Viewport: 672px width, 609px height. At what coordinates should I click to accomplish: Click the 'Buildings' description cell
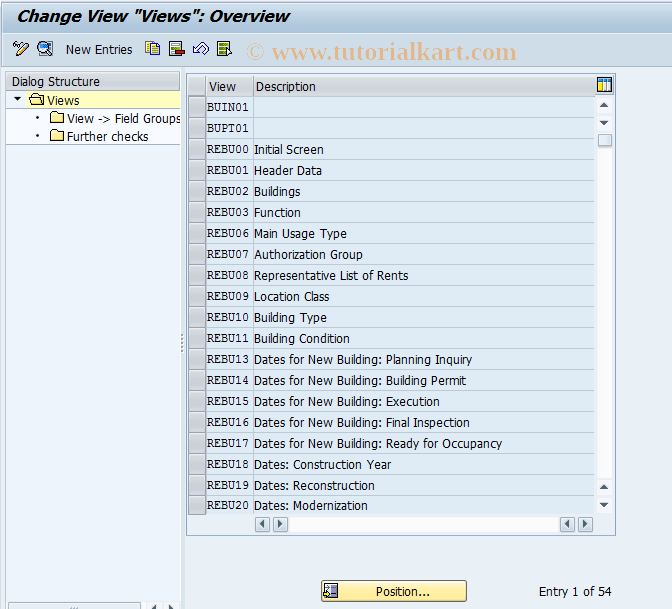click(x=423, y=191)
